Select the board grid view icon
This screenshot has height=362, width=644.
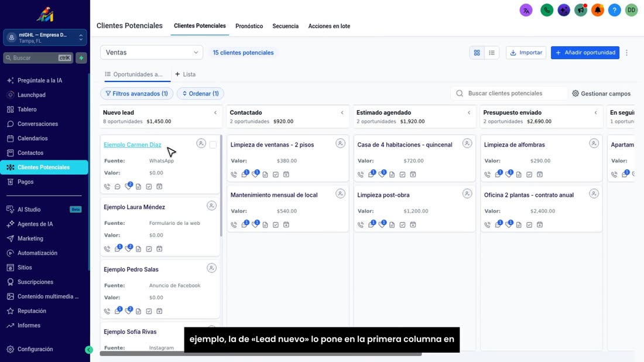tap(477, 53)
